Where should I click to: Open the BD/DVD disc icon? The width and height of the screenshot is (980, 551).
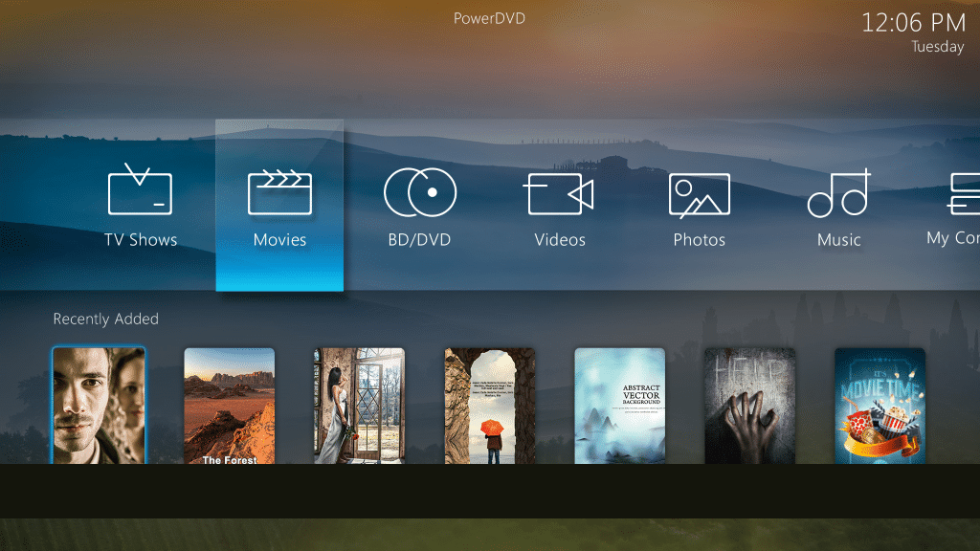tap(419, 192)
